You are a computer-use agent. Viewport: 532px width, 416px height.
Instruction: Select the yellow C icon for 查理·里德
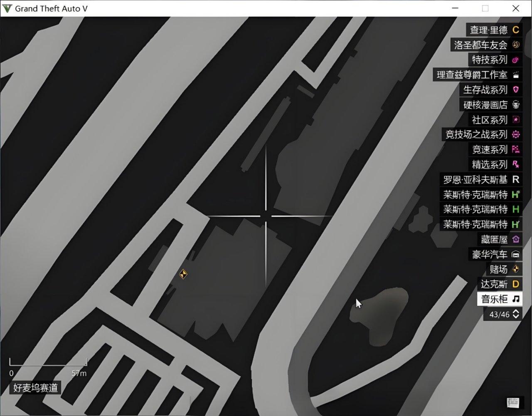coord(516,30)
